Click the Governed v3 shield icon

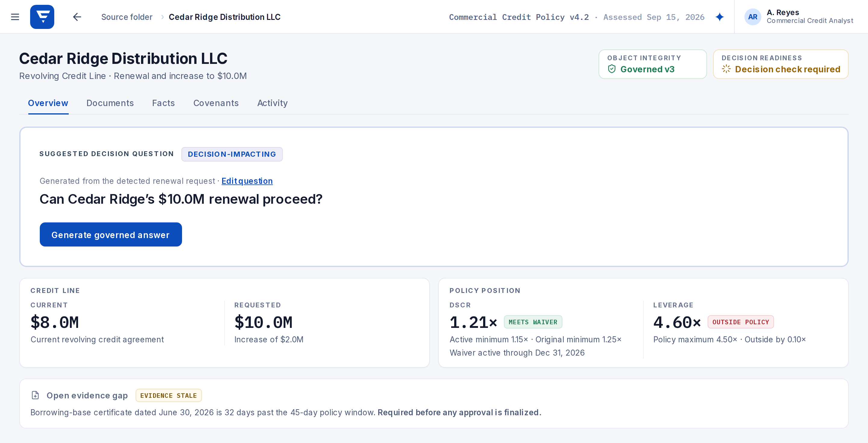pos(612,69)
